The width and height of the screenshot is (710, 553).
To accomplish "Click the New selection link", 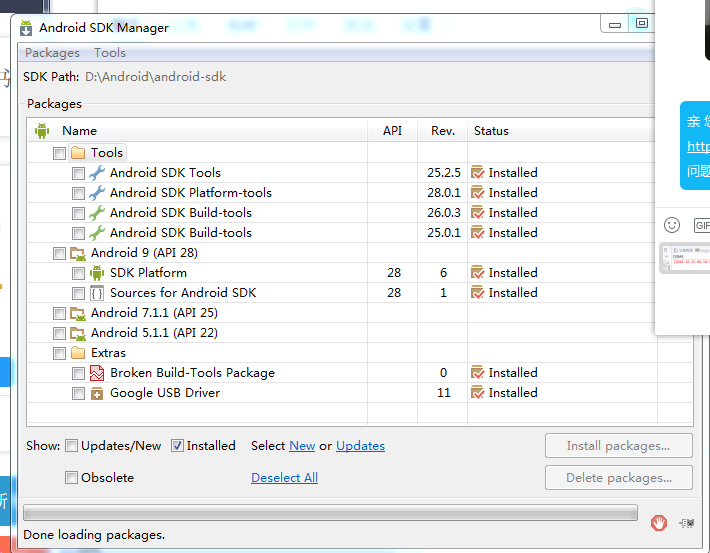I will tap(302, 446).
